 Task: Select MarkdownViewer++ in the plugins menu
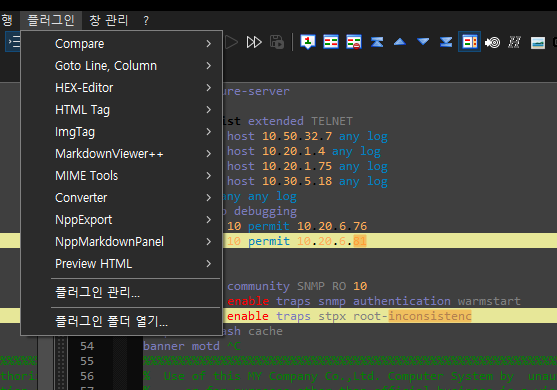point(121,154)
